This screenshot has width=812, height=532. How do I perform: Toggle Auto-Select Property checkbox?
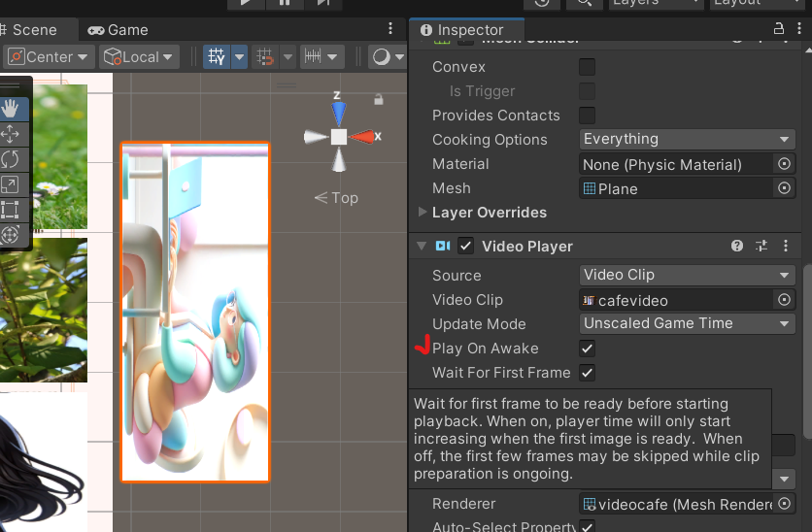click(x=587, y=526)
